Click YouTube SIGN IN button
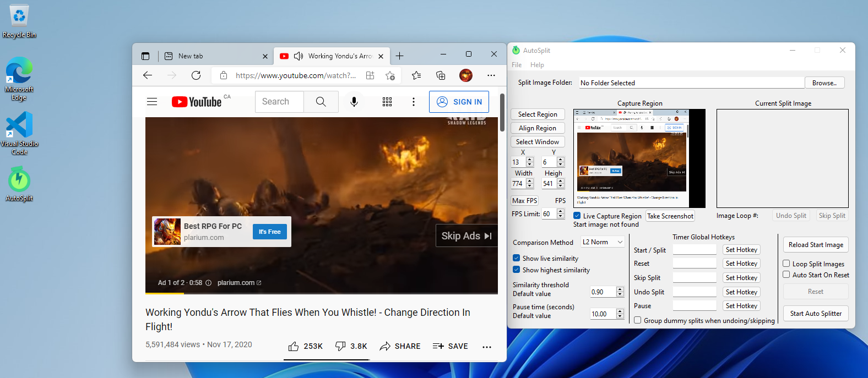The height and width of the screenshot is (378, 868). pyautogui.click(x=459, y=102)
